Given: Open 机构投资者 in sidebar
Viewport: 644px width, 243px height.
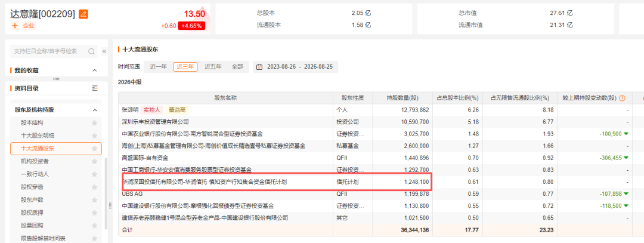Looking at the screenshot, I should click(x=35, y=161).
